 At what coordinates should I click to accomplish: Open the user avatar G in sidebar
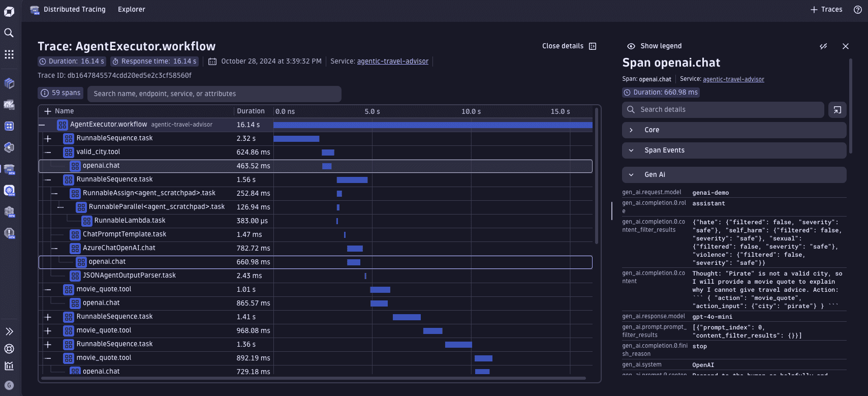[x=9, y=385]
